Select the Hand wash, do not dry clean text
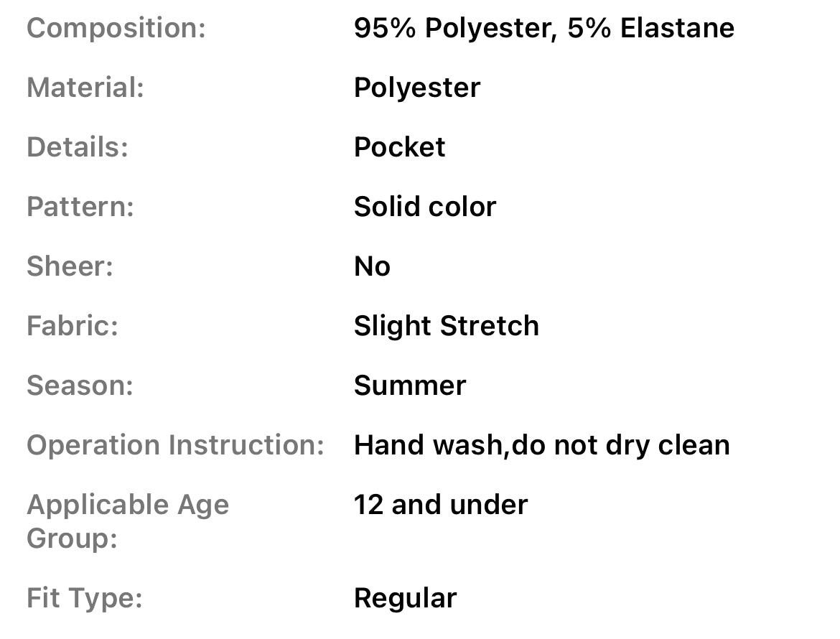Image resolution: width=840 pixels, height=639 pixels. (x=541, y=446)
